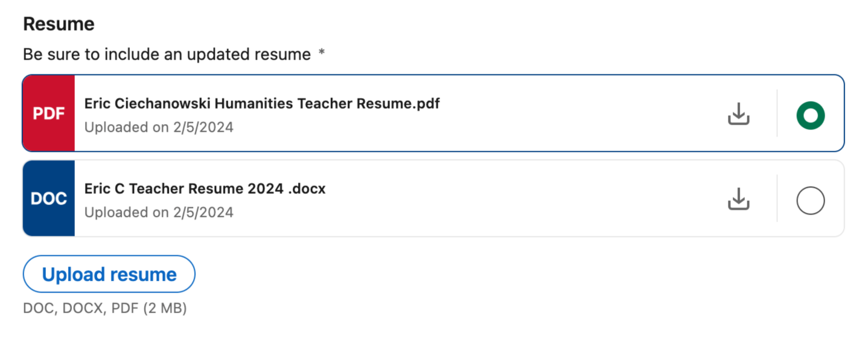
Task: Click the vertical divider in the PDF resume row
Action: pos(777,113)
